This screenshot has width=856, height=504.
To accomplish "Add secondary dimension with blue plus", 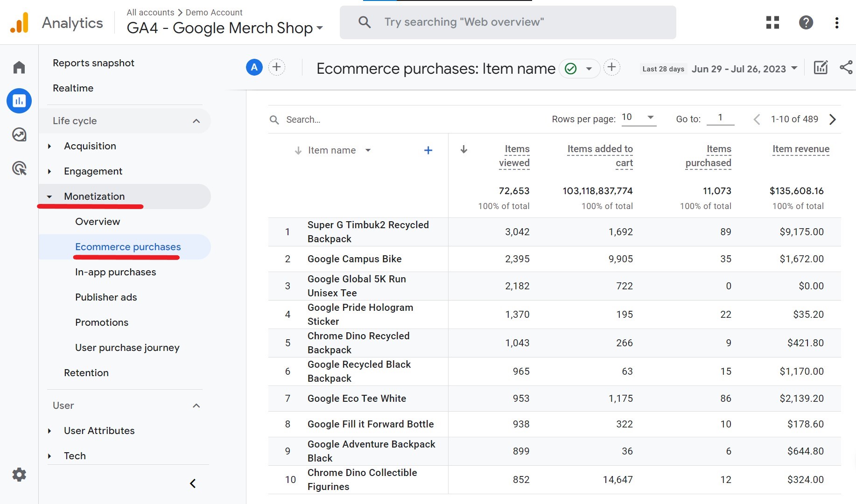I will (428, 150).
